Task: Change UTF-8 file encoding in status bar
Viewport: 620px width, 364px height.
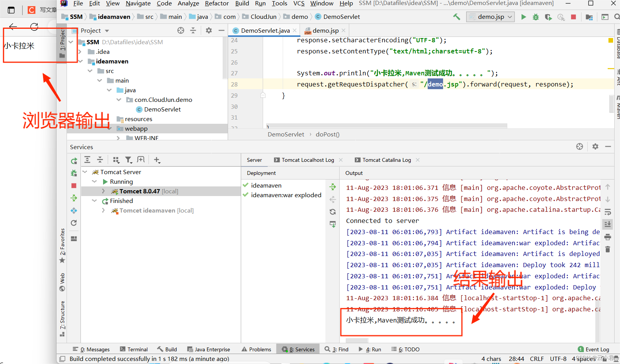Action: pyautogui.click(x=558, y=359)
